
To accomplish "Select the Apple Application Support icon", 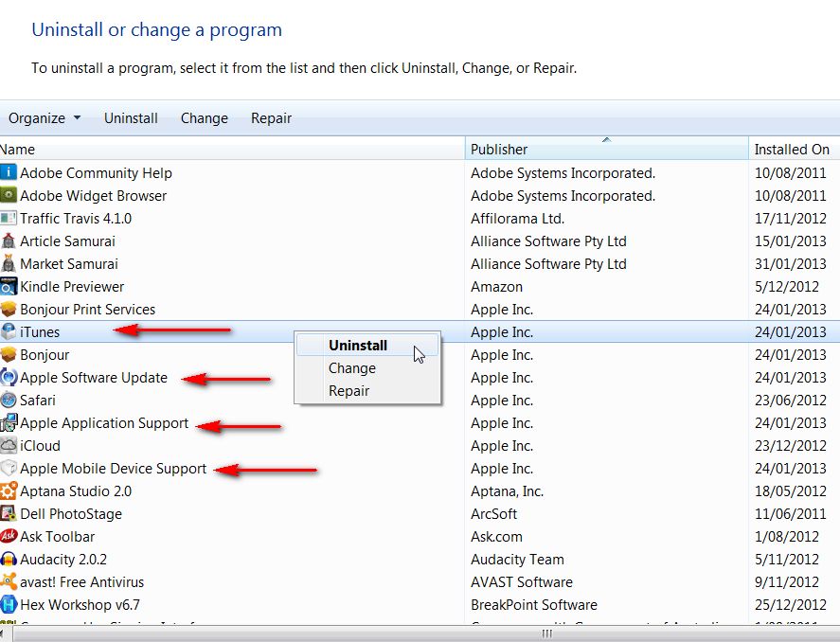I will click(x=8, y=422).
